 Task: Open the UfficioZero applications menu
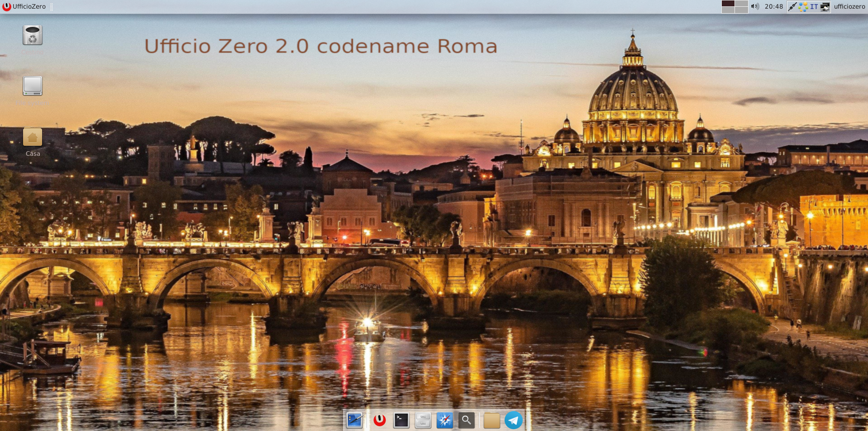24,6
